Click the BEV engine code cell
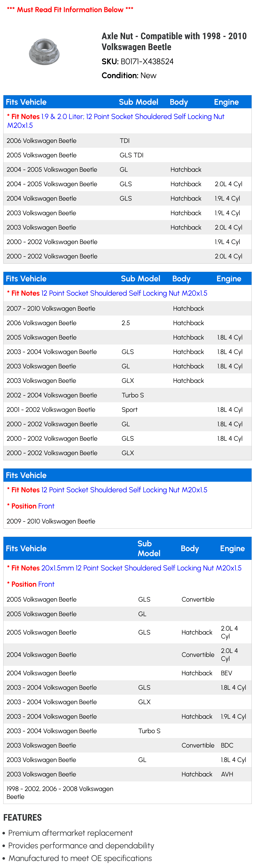Screen dimensions: 255x868 tap(226, 673)
